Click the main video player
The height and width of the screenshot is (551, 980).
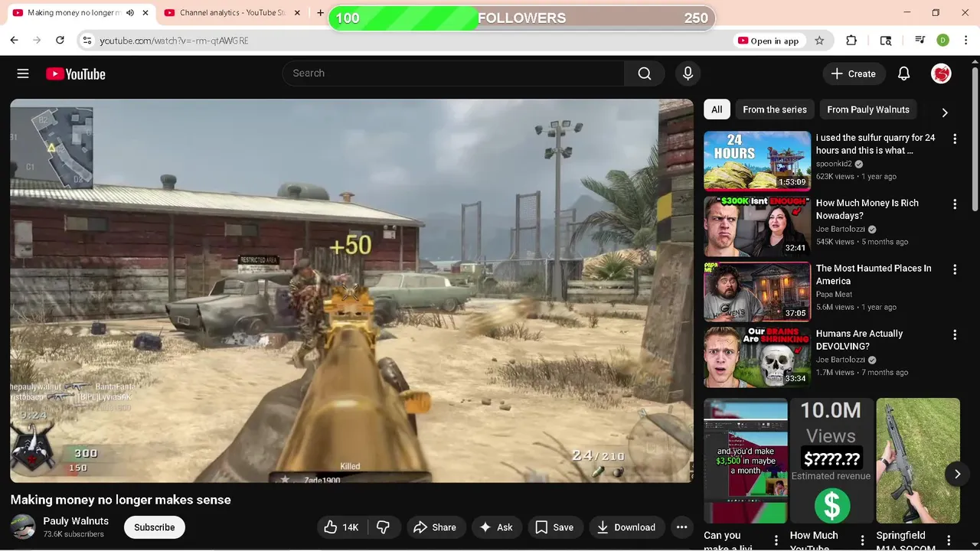point(351,291)
